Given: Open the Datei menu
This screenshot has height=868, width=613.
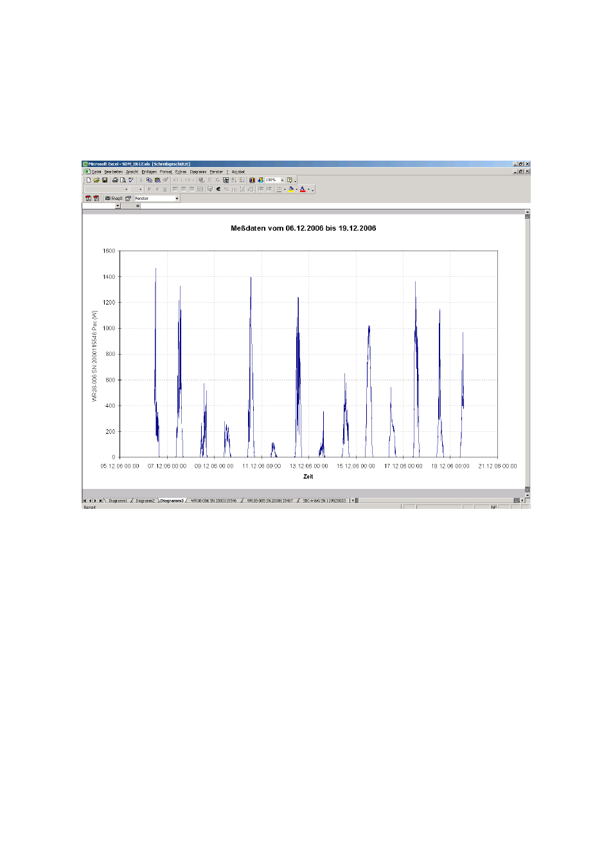Looking at the screenshot, I should point(96,172).
